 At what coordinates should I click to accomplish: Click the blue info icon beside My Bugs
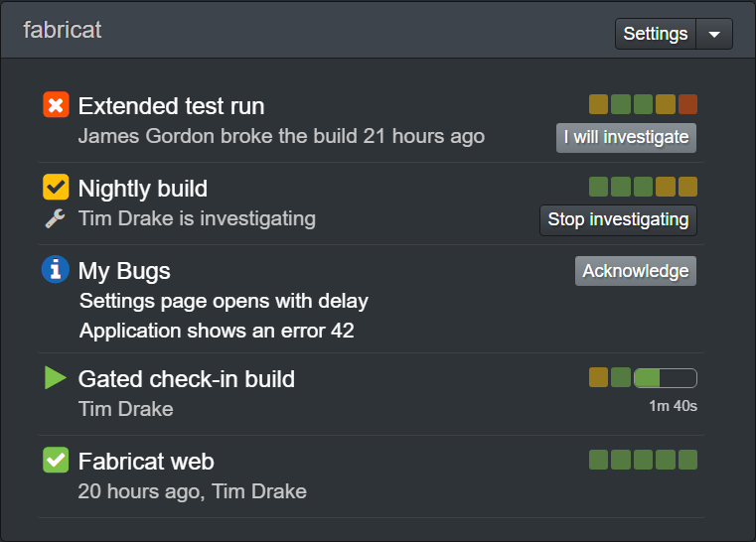point(56,269)
